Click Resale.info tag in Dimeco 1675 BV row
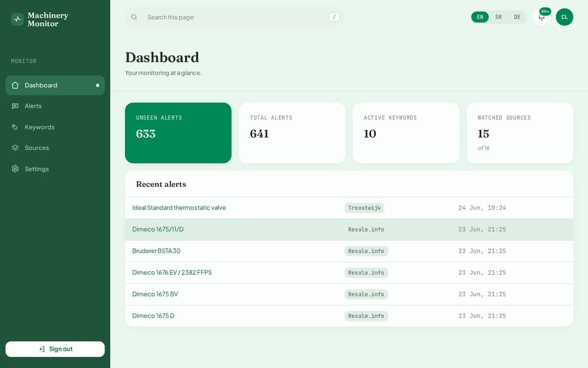588x368 pixels. tap(366, 294)
